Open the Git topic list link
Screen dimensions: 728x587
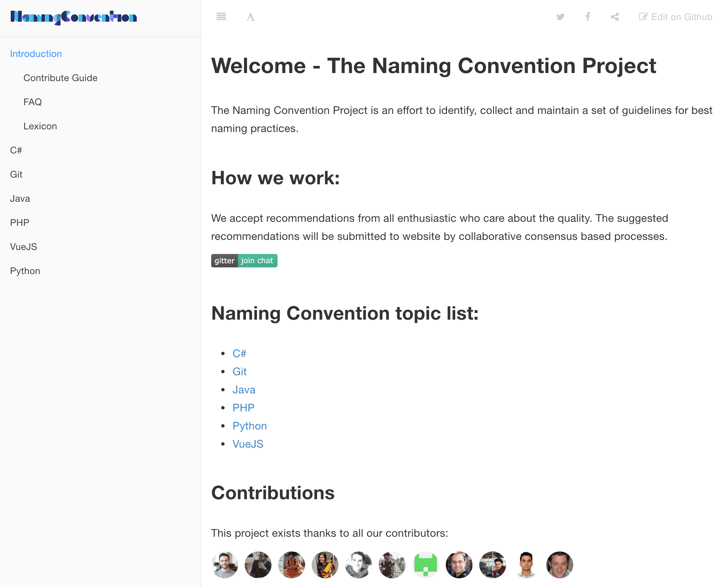(x=240, y=372)
